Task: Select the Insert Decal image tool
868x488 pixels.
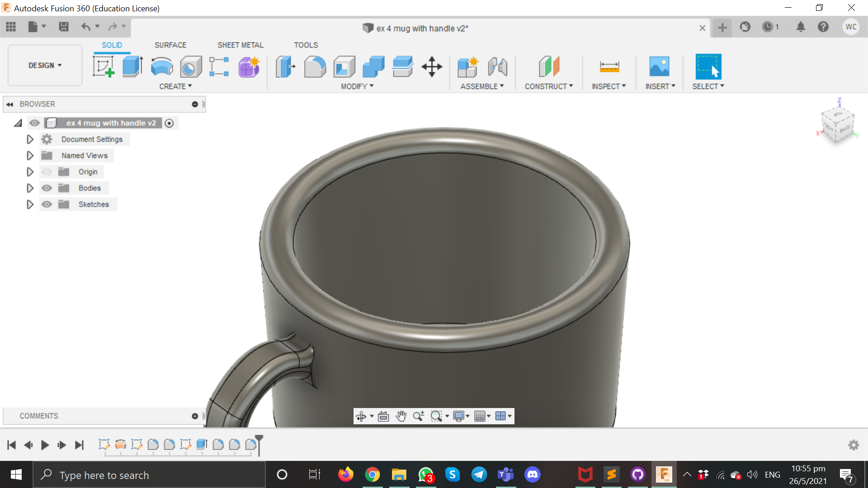Action: point(660,66)
